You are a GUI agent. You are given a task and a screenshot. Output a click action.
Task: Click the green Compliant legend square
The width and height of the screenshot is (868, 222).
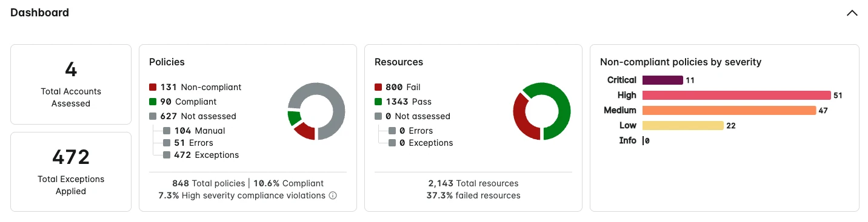[153, 102]
